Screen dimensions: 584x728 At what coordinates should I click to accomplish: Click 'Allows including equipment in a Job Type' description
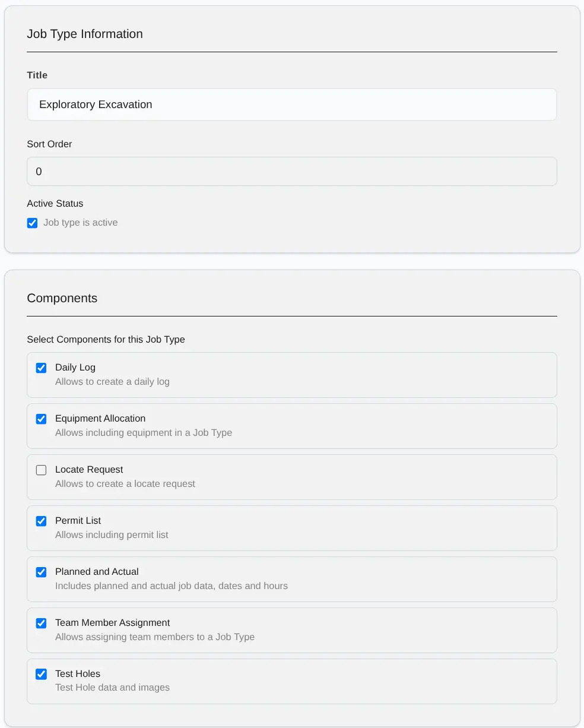[x=144, y=433]
